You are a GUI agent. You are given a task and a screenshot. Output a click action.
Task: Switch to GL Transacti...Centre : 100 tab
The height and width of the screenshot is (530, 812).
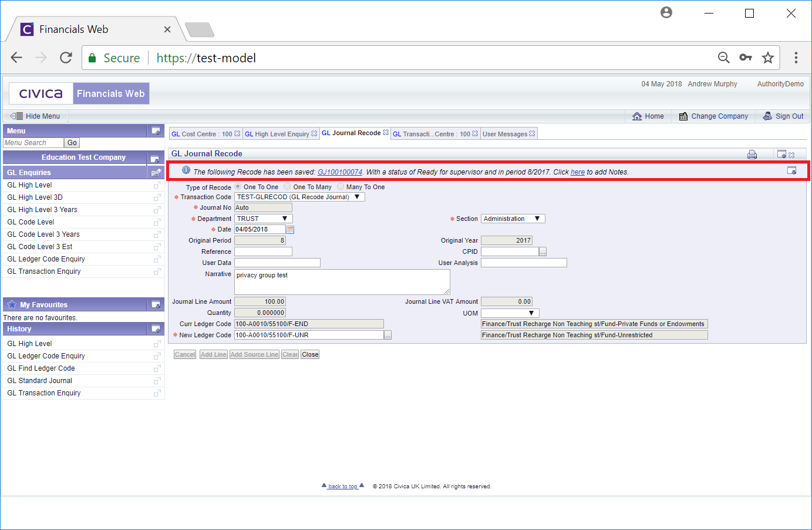(x=432, y=134)
